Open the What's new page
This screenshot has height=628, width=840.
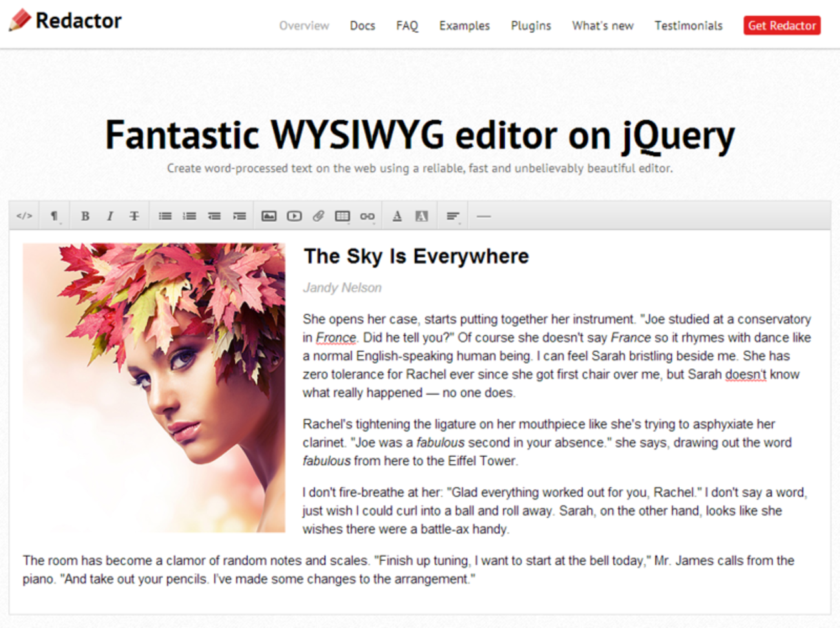[x=603, y=26]
